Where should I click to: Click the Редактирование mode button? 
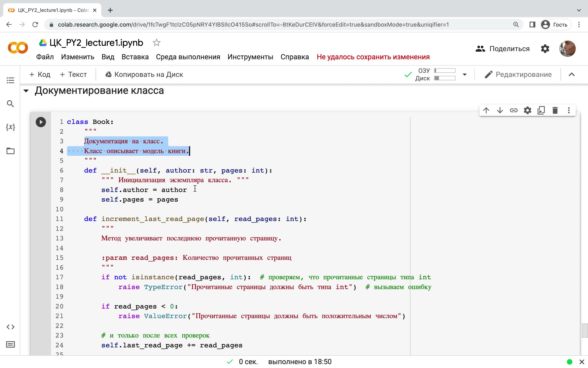(518, 74)
